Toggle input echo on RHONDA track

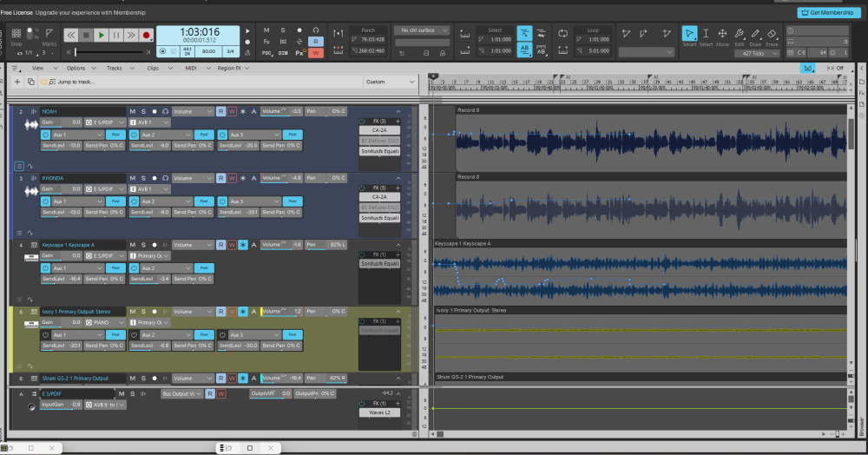pos(165,178)
